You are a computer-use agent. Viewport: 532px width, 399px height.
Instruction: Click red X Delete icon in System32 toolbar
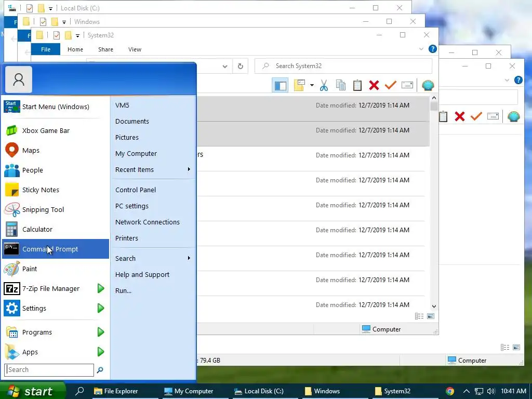(374, 85)
